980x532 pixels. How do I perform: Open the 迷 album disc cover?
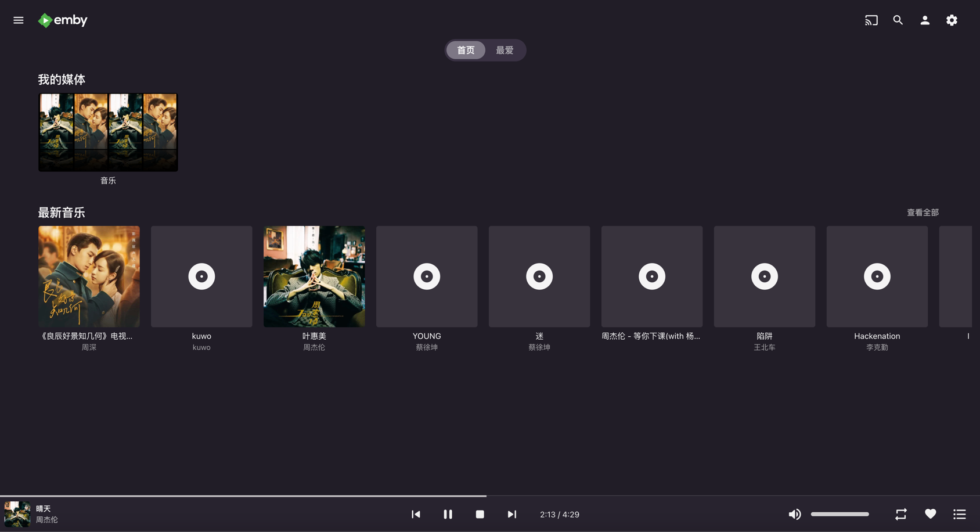[x=539, y=276]
